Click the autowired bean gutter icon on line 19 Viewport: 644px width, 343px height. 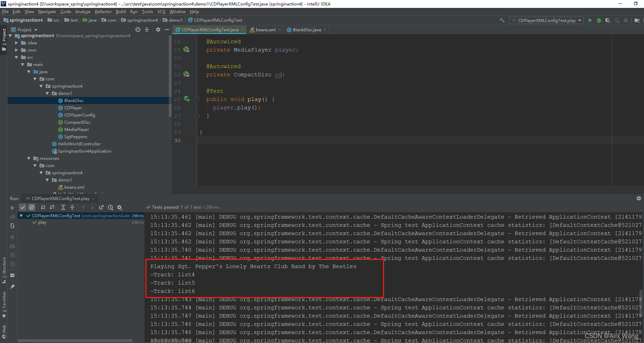point(186,49)
